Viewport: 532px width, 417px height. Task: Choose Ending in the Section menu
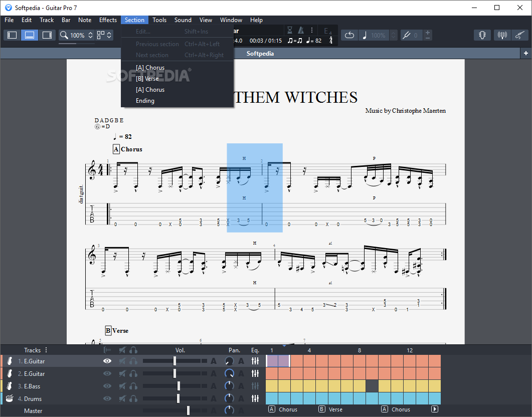[x=177, y=101]
